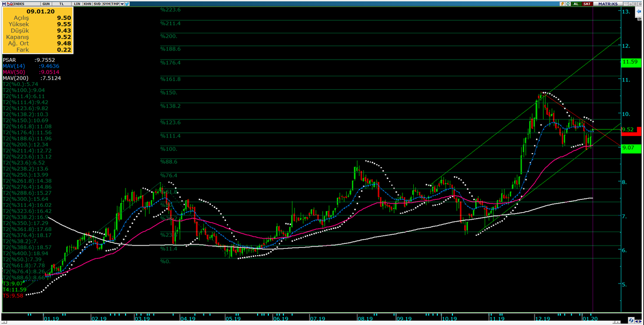Click the %223.6 Fibonacci level label

click(x=171, y=10)
